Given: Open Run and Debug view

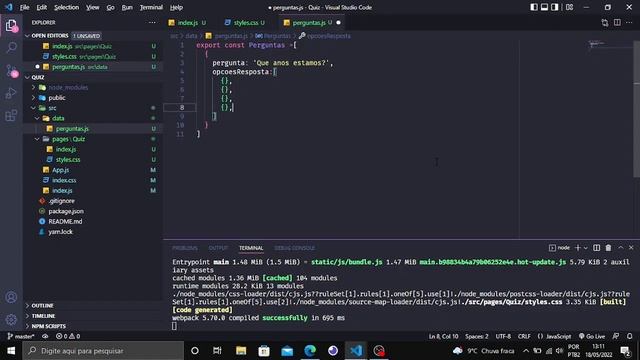Looking at the screenshot, I should (x=11, y=93).
